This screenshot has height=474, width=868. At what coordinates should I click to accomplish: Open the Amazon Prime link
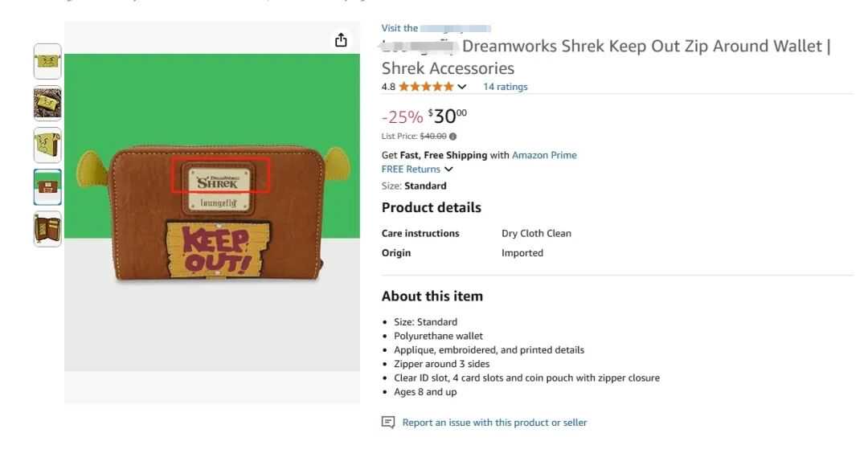pos(544,155)
